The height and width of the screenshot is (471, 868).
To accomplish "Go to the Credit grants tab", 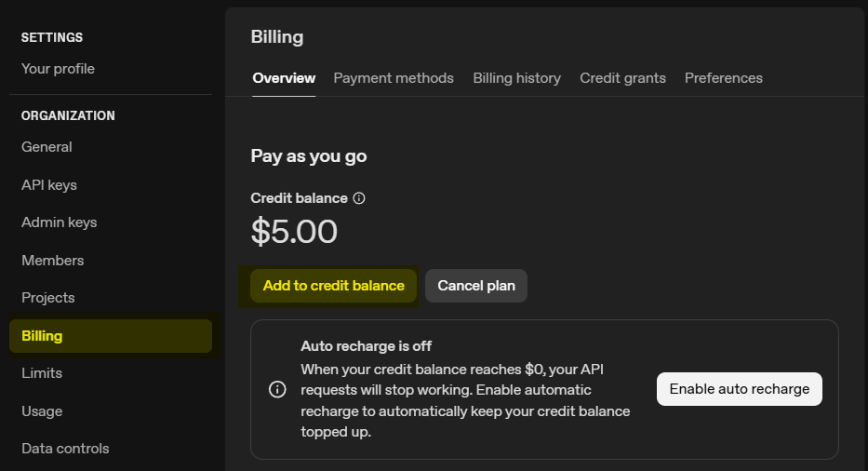I will tap(622, 78).
